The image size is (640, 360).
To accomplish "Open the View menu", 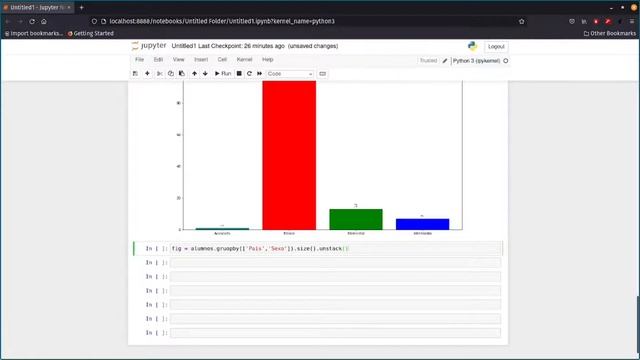I will (178, 60).
